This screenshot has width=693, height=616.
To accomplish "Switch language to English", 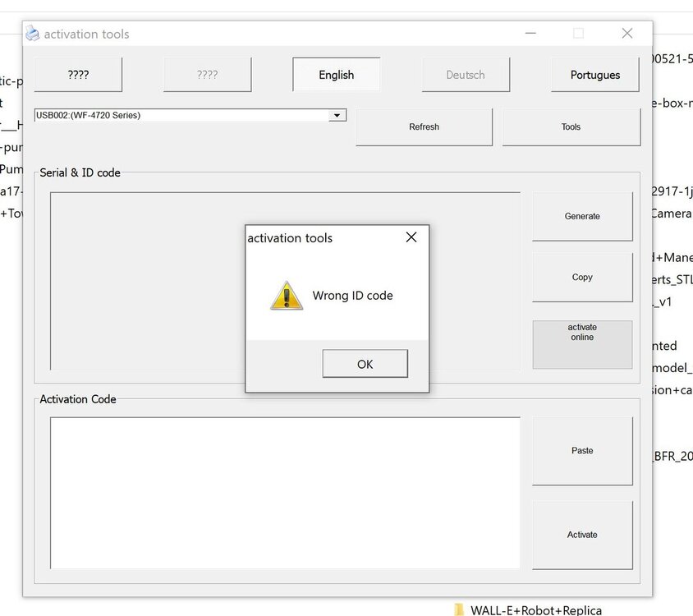I will tap(336, 75).
